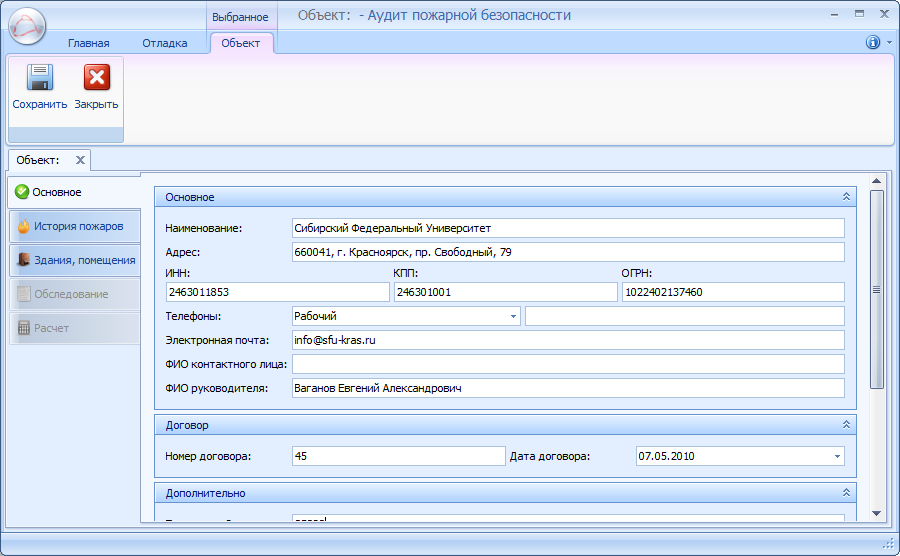The image size is (900, 556).
Task: Close the Объект: document tab
Action: (80, 160)
